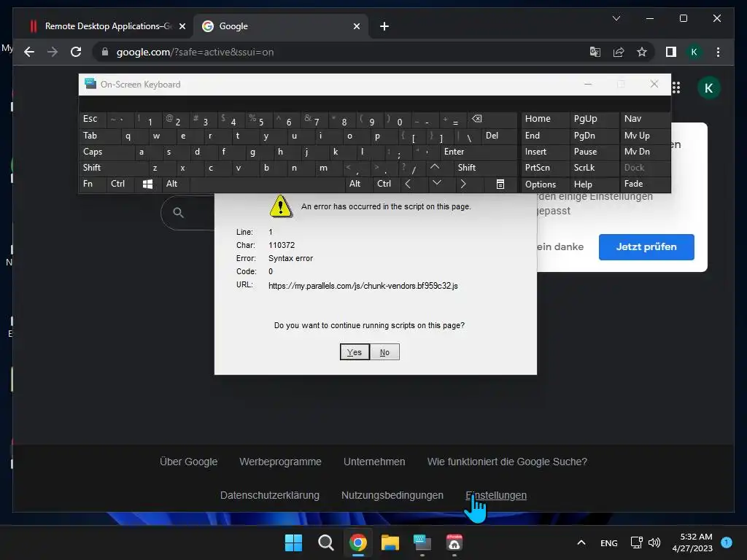Open Wie funktioniert die Google Suche link
The width and height of the screenshot is (747, 560).
point(507,462)
